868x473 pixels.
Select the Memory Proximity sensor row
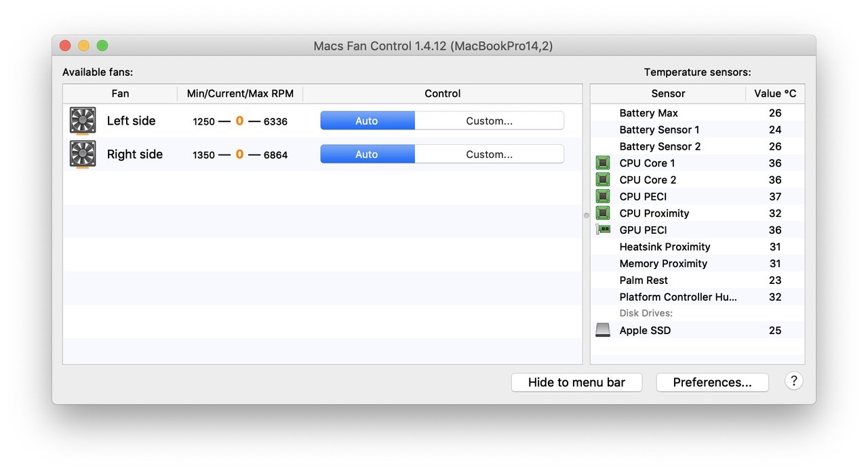click(x=698, y=264)
